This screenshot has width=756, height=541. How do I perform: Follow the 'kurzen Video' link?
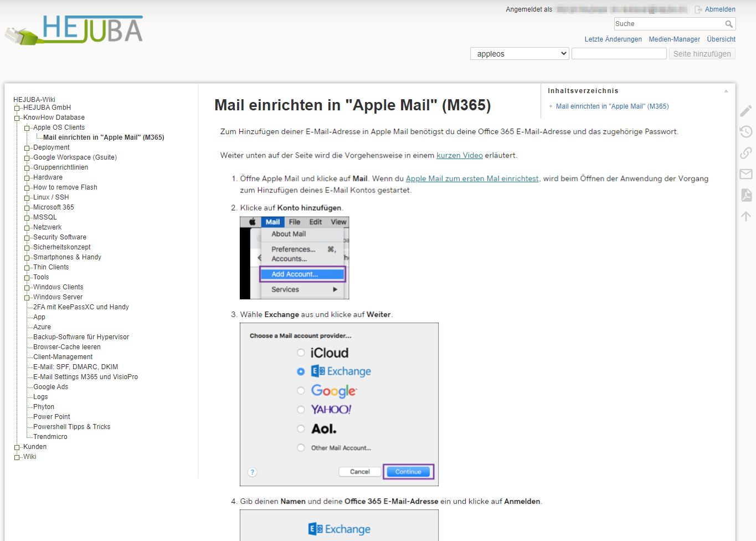click(460, 155)
